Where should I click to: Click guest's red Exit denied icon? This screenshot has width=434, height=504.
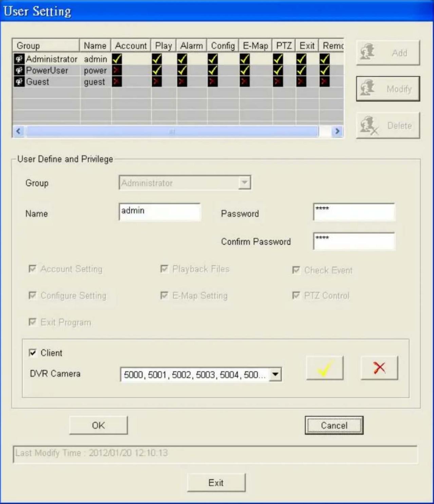coord(301,82)
